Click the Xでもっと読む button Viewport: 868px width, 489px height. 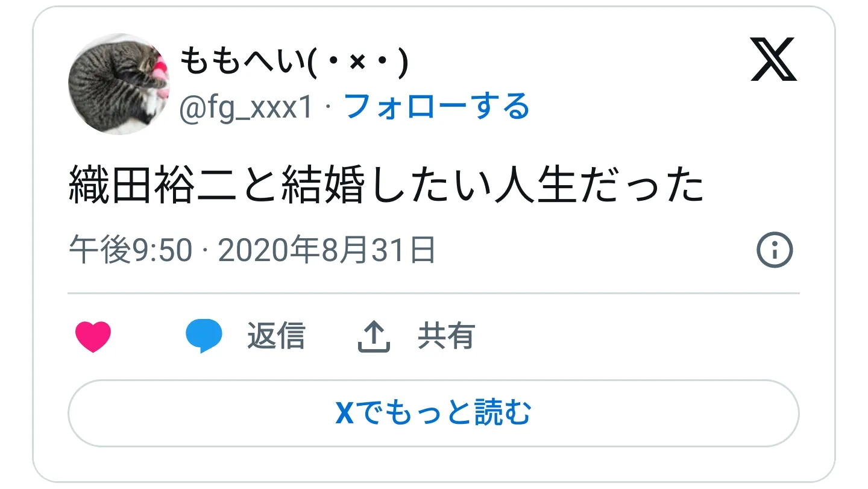[x=433, y=413]
